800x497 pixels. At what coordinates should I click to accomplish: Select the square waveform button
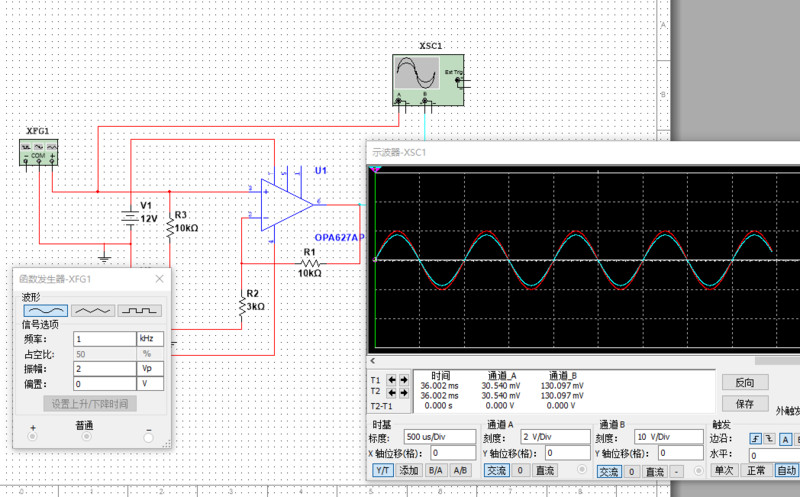(140, 311)
